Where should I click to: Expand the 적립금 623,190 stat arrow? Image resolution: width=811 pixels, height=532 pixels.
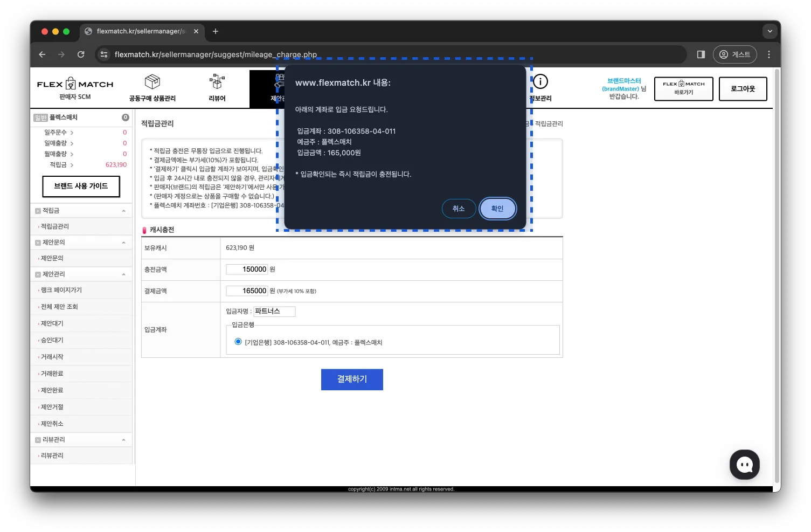(72, 165)
